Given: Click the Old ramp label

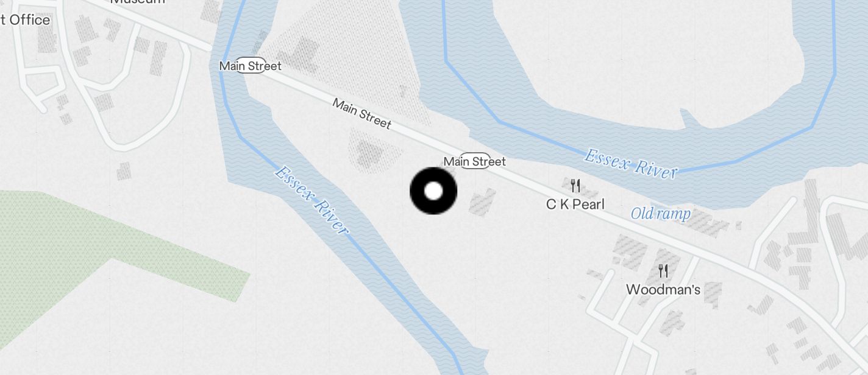Looking at the screenshot, I should [x=661, y=214].
